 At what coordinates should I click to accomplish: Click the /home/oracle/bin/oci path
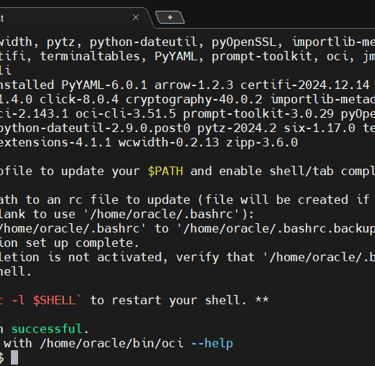tap(111, 343)
